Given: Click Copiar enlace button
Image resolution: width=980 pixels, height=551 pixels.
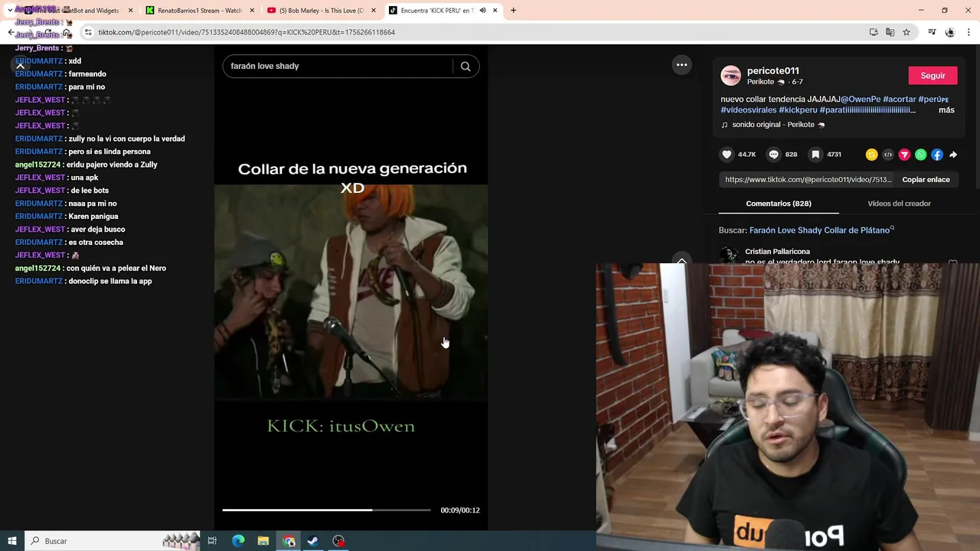Looking at the screenshot, I should [926, 180].
